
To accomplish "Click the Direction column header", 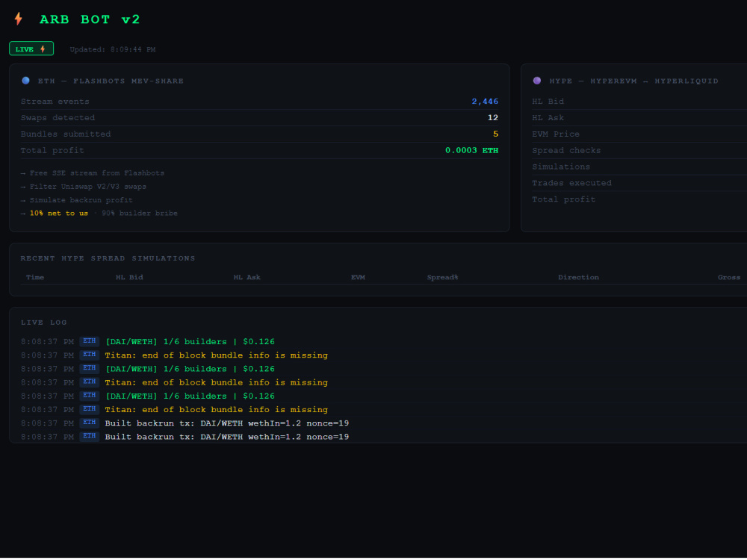I will click(578, 278).
